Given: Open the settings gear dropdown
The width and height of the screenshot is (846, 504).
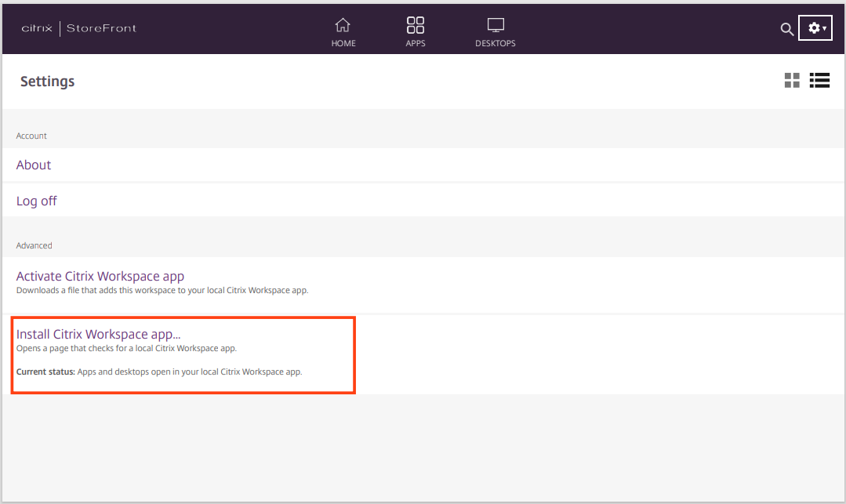Looking at the screenshot, I should click(x=815, y=28).
